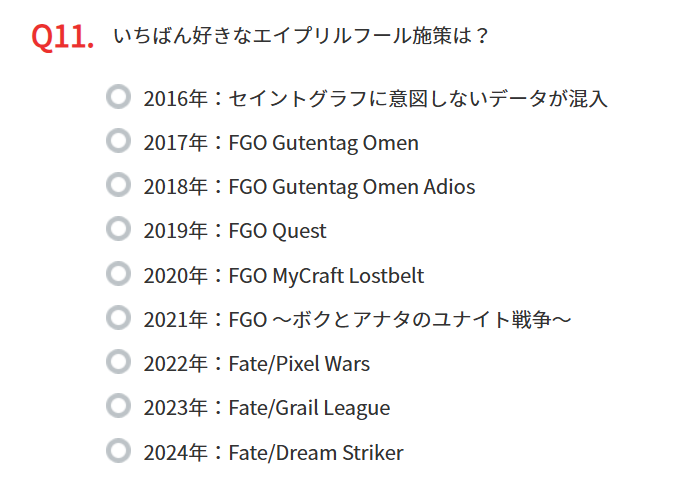Select the 2023年 radio button circle

(x=118, y=406)
